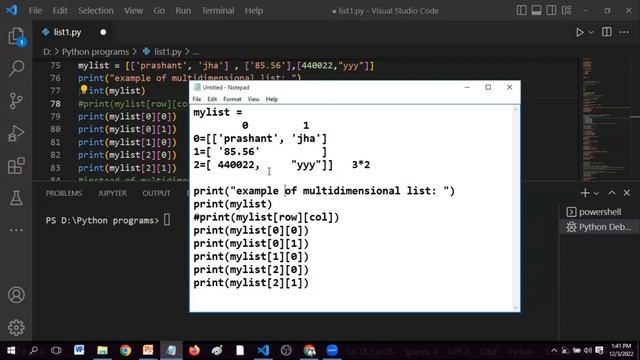640x360 pixels.
Task: Open Word from taskbar
Action: point(79,350)
